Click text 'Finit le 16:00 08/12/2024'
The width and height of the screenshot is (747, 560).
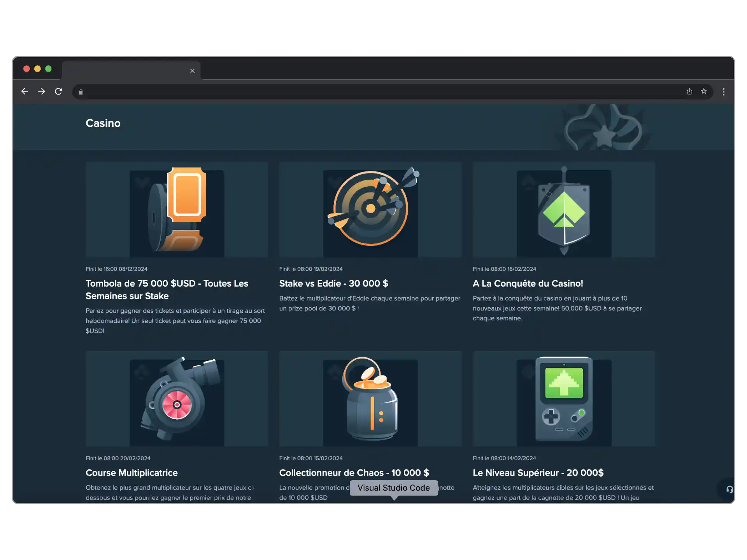click(116, 269)
